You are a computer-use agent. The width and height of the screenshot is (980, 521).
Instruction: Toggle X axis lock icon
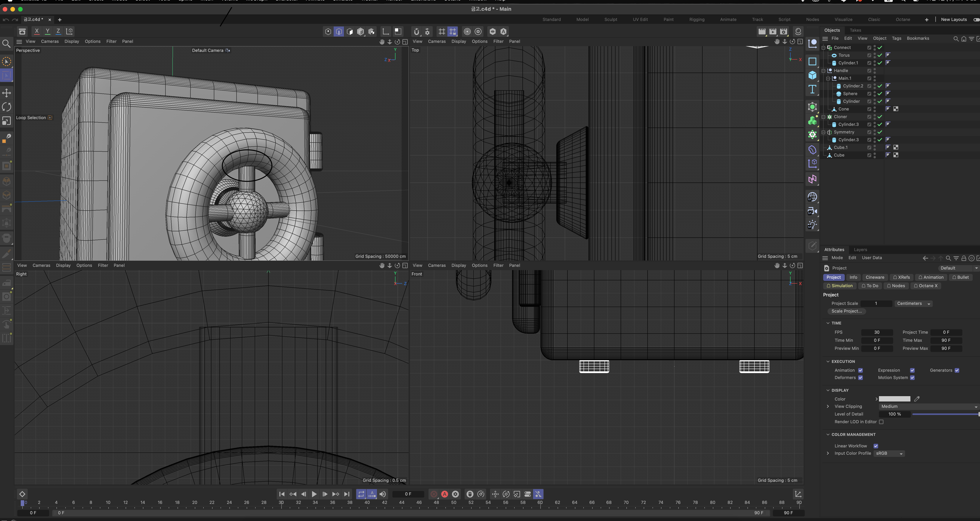pyautogui.click(x=37, y=31)
